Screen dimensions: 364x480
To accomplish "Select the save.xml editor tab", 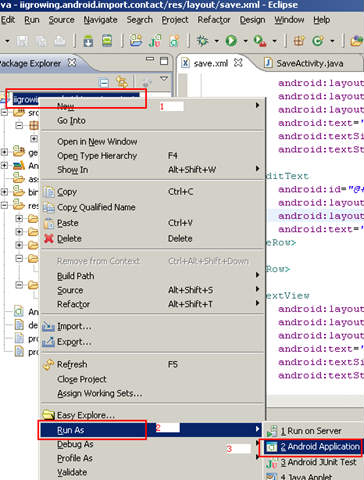I will coord(212,63).
